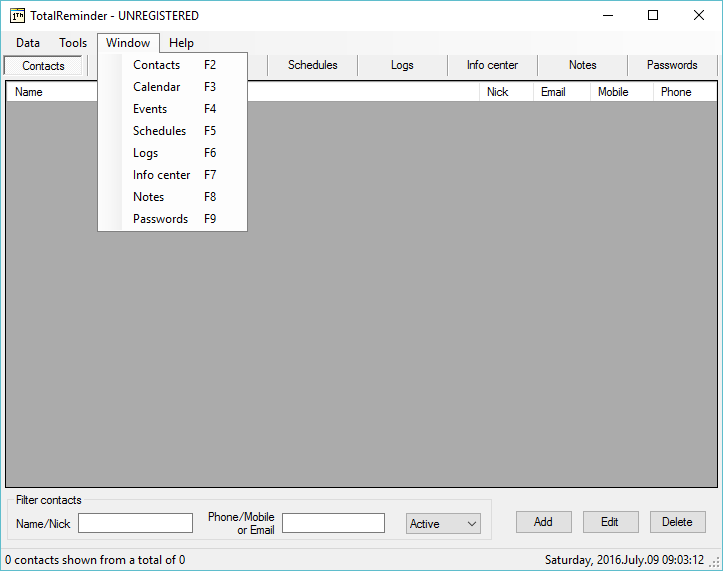This screenshot has height=571, width=723.
Task: Choose Calendar F3 from the Window menu
Action: click(x=172, y=87)
